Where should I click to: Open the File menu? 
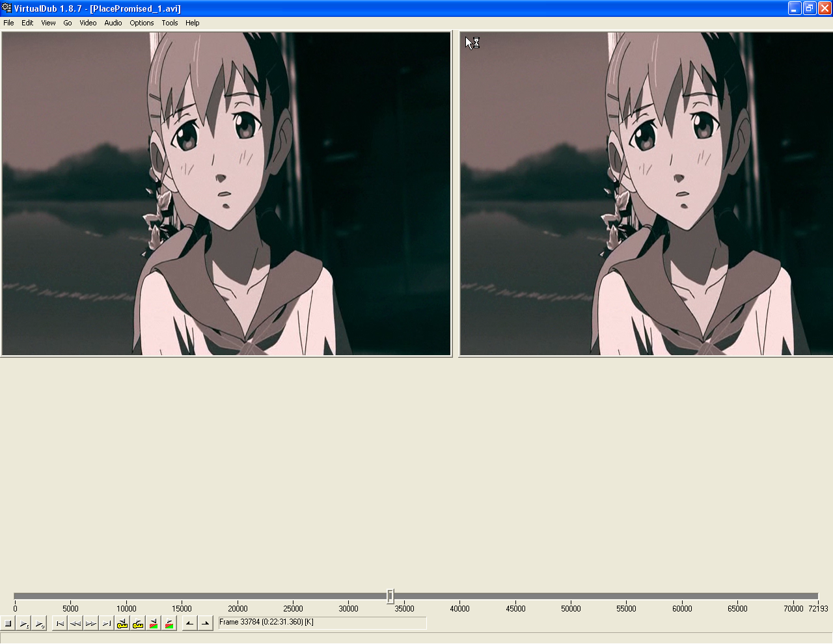click(x=8, y=23)
